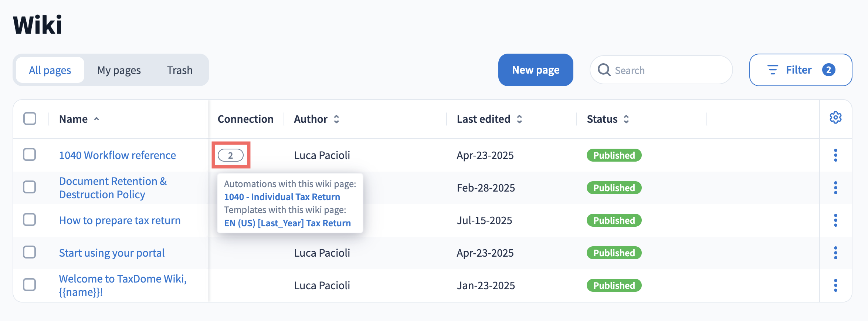
Task: Check the box for 1040 Workflow reference
Action: pyautogui.click(x=30, y=155)
